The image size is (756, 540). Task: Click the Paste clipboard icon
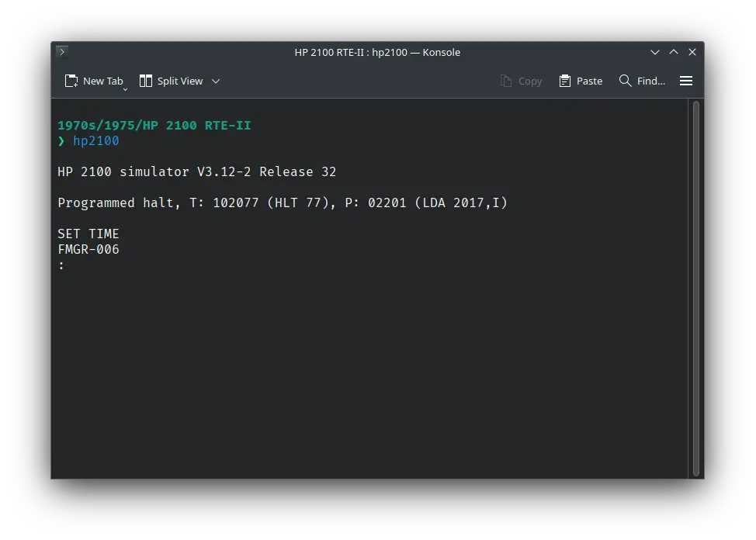pyautogui.click(x=565, y=81)
